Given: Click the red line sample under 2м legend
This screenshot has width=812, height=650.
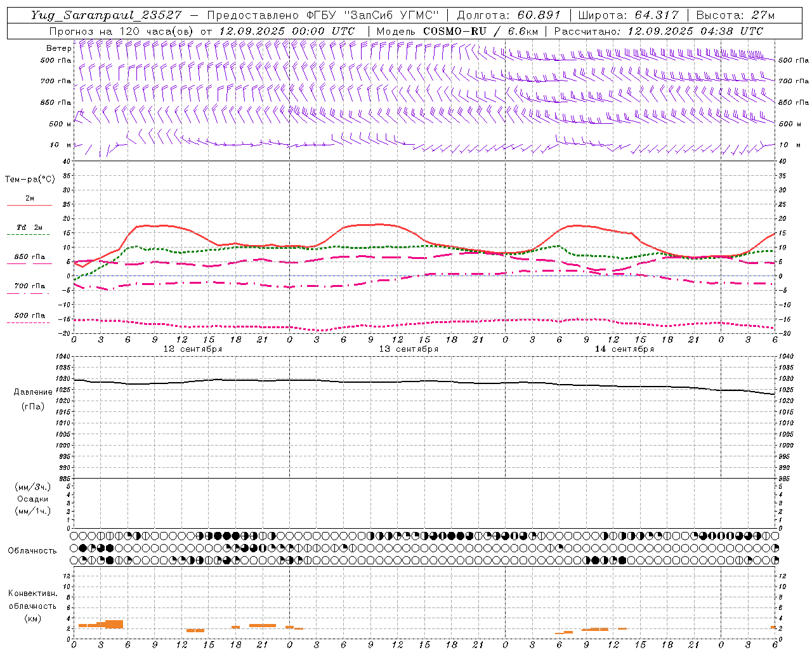Looking at the screenshot, I should pos(29,206).
